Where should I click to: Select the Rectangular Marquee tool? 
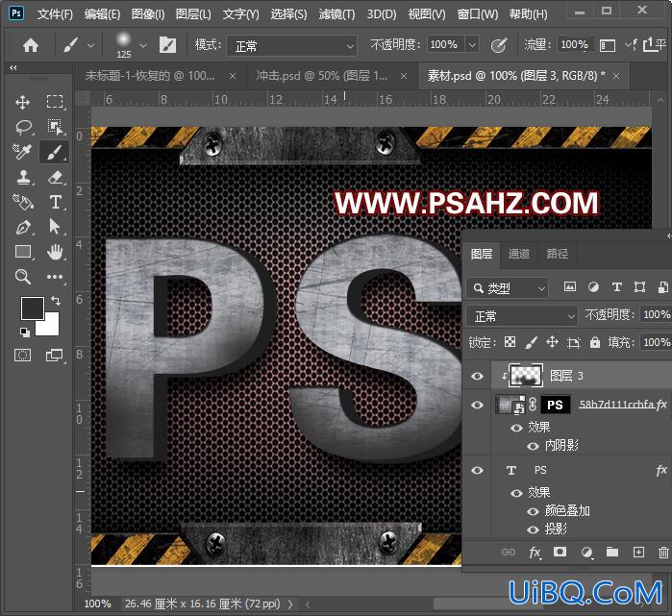(x=55, y=102)
